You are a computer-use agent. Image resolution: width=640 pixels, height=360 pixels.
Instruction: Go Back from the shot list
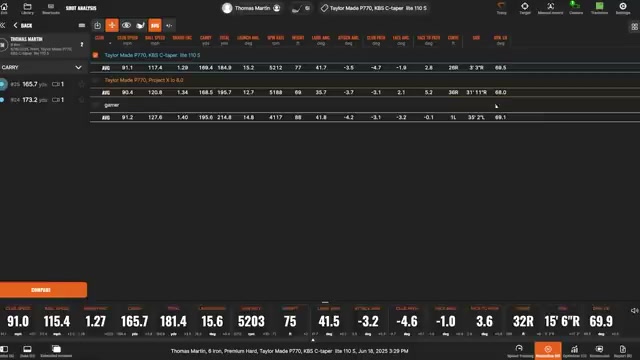(23, 25)
